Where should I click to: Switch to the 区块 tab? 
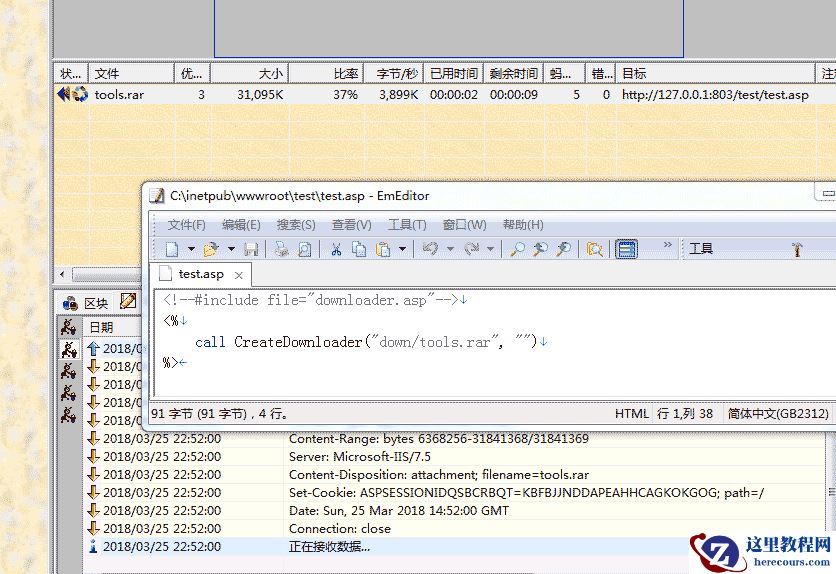[x=86, y=303]
